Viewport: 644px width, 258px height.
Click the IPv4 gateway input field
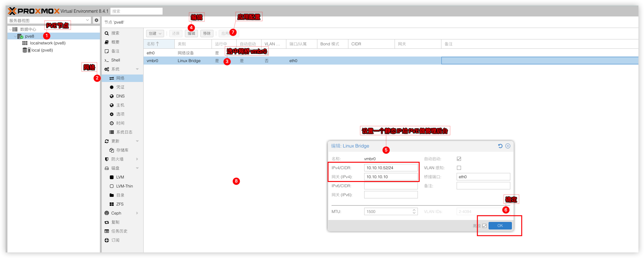391,177
